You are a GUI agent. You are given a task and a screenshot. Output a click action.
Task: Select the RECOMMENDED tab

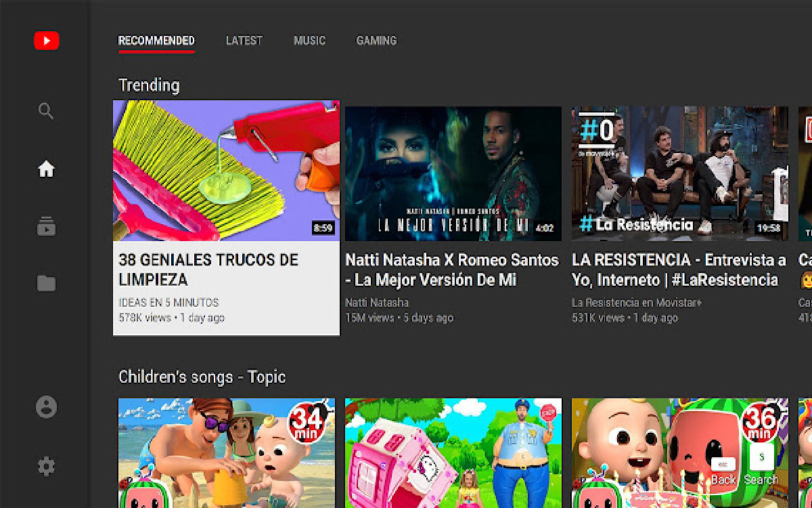click(156, 41)
